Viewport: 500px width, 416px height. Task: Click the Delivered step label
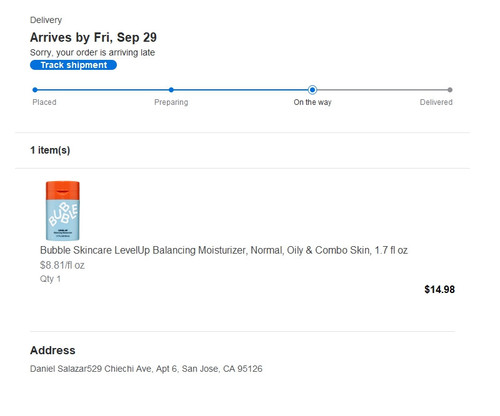coord(436,102)
